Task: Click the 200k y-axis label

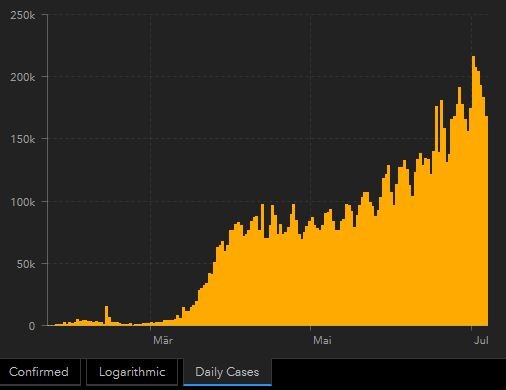Action: click(x=22, y=77)
